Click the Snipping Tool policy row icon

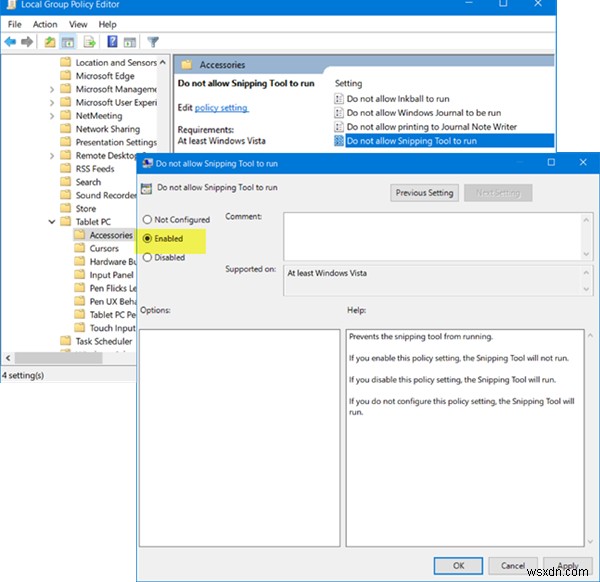[339, 141]
